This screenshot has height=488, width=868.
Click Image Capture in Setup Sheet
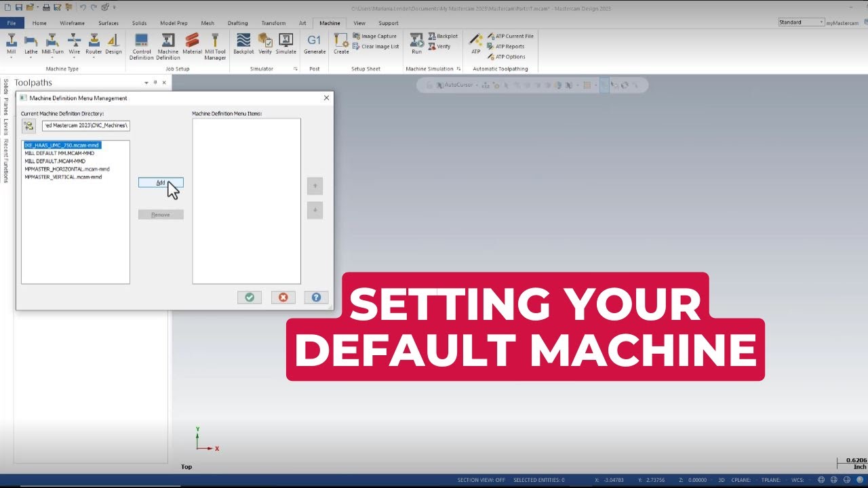tap(374, 37)
